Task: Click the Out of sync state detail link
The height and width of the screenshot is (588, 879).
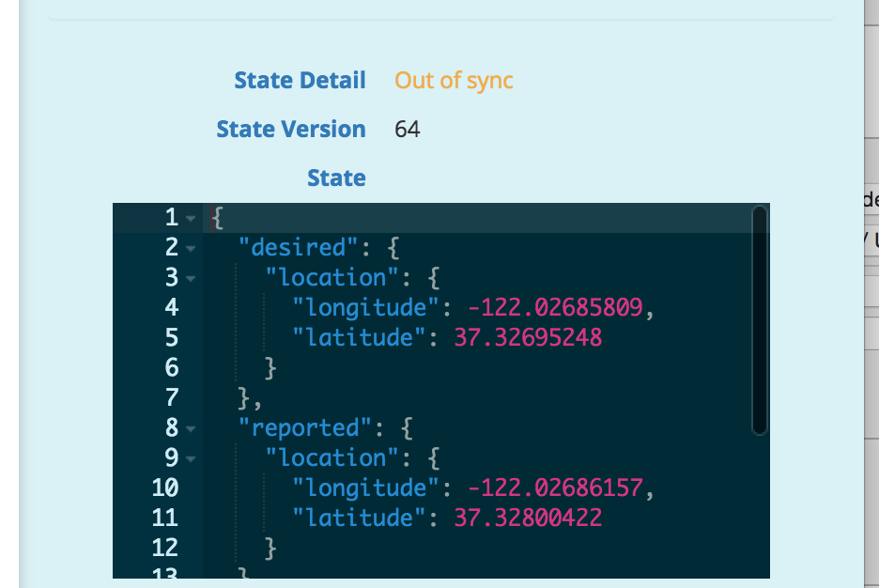Action: [453, 81]
